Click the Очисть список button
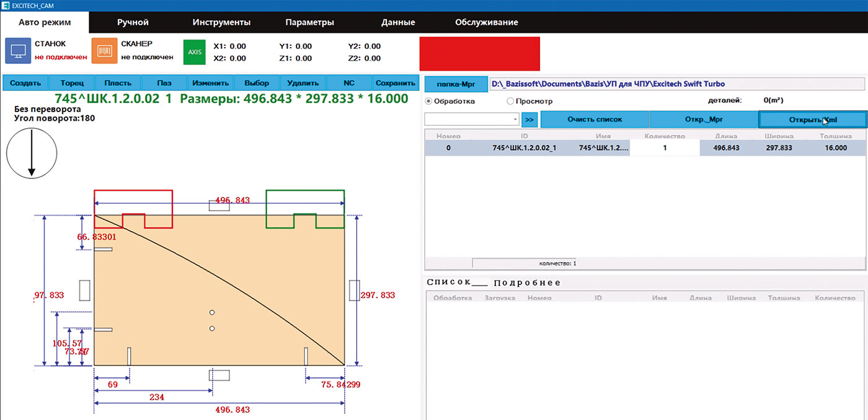This screenshot has height=420, width=868. tap(594, 120)
